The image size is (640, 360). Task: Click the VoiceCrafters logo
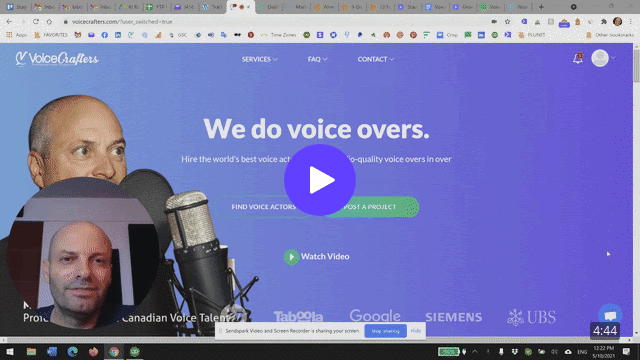[57, 59]
